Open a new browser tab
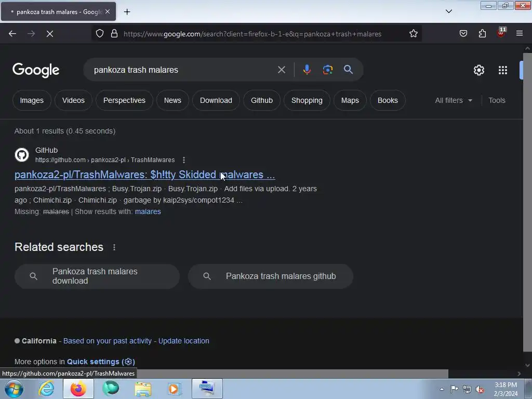The width and height of the screenshot is (532, 399). point(127,12)
